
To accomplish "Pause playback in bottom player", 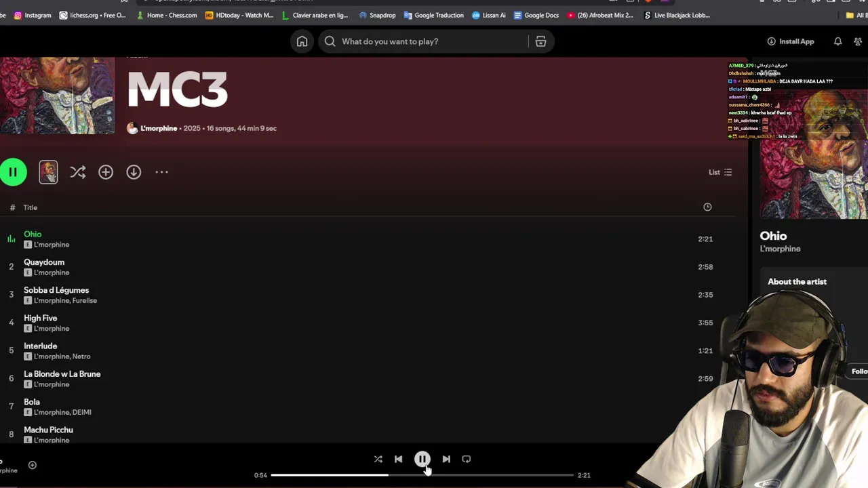I will (422, 459).
